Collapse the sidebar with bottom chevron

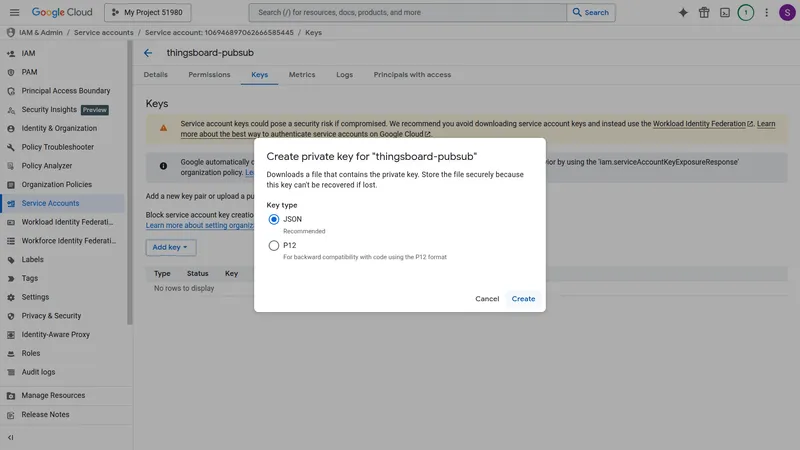click(x=11, y=437)
